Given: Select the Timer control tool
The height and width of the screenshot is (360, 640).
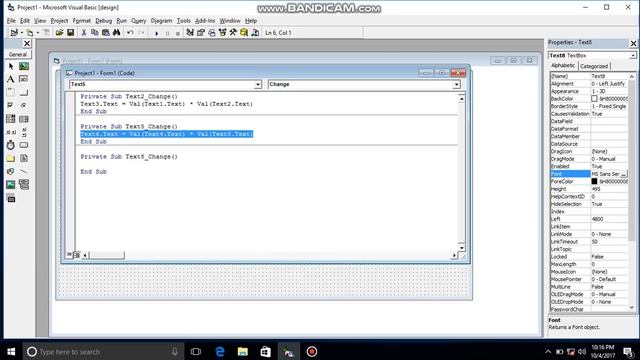Looking at the screenshot, I should click(11, 145).
